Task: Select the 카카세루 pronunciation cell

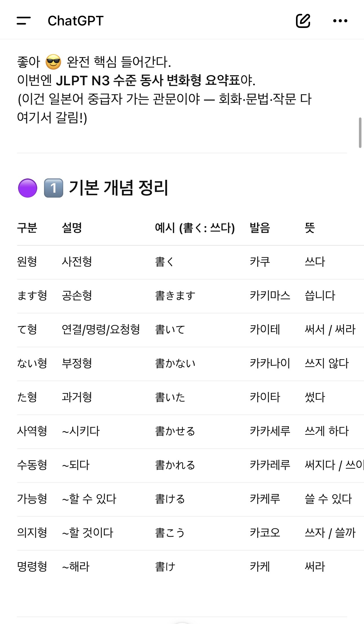Action: 270,431
